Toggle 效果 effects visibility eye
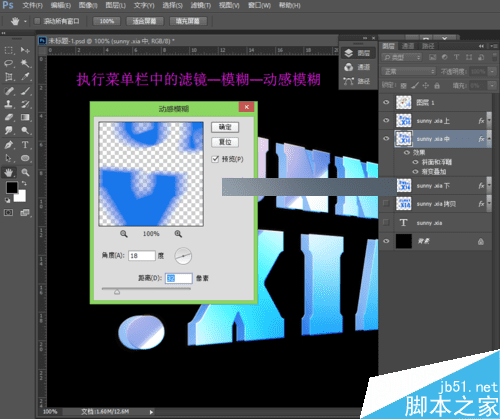The height and width of the screenshot is (419, 500). click(x=407, y=152)
